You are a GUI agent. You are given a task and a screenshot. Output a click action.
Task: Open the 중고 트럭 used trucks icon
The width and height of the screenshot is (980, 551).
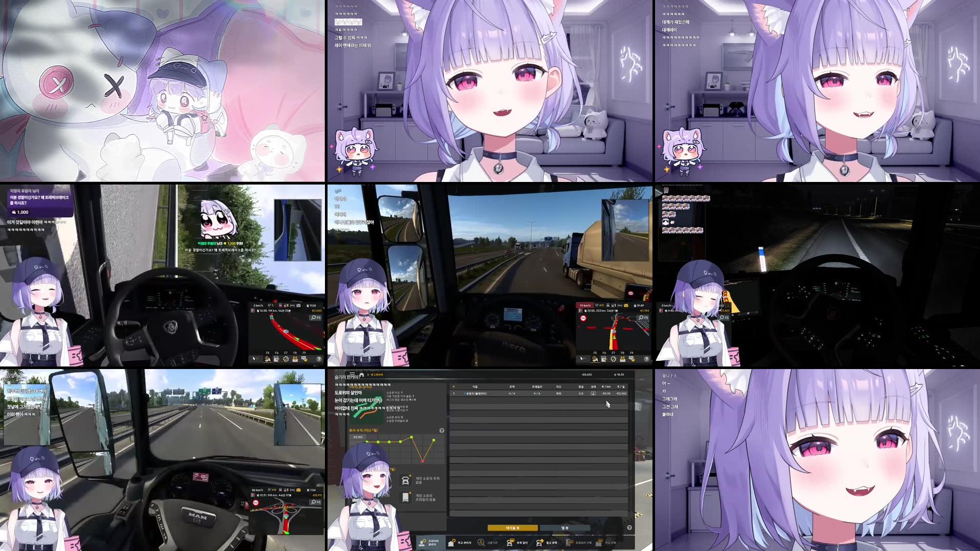(539, 543)
